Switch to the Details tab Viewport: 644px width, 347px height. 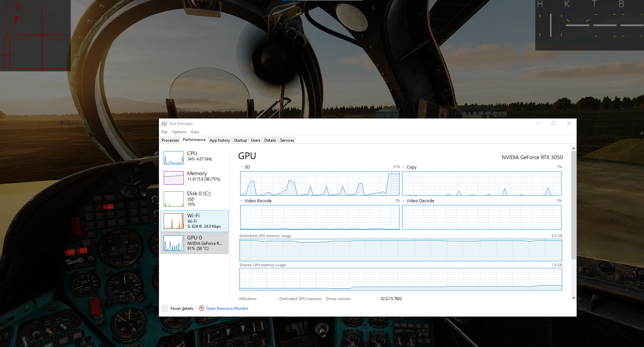click(x=270, y=140)
